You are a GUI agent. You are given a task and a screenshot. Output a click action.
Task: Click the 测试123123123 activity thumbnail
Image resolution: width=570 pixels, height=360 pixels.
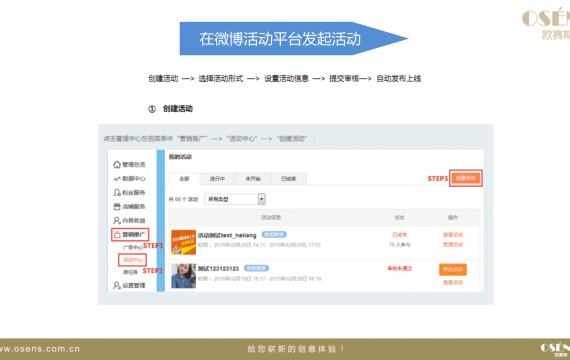pyautogui.click(x=184, y=276)
